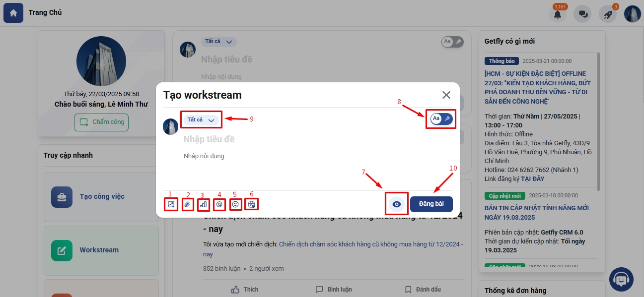Attach a file with paperclip icon
Viewport: 644px width, 297px height.
pyautogui.click(x=187, y=204)
